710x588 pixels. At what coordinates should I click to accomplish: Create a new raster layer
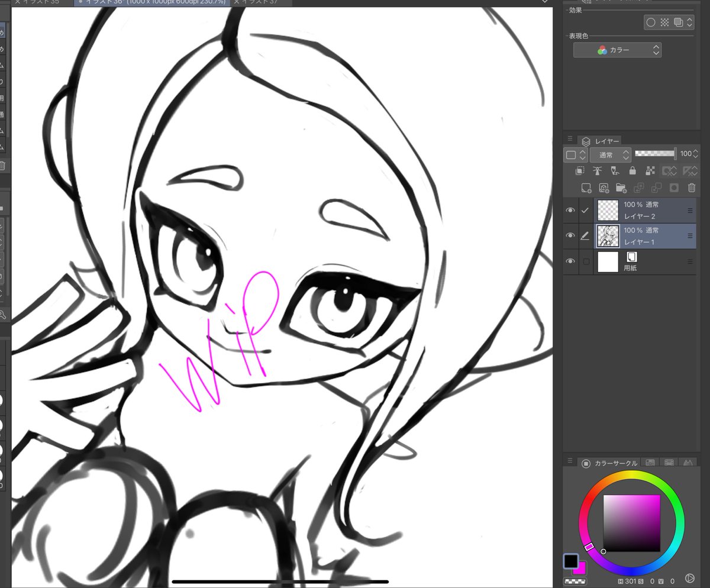point(586,188)
